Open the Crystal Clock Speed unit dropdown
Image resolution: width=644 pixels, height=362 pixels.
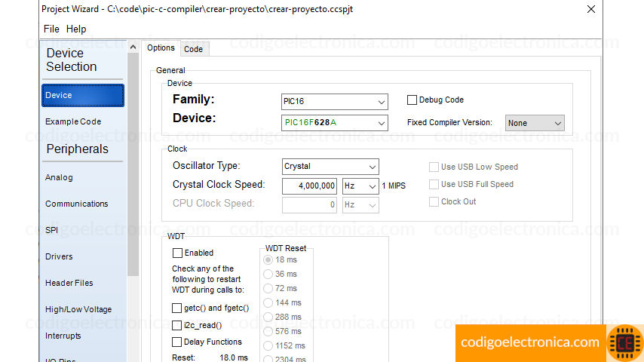pos(360,186)
